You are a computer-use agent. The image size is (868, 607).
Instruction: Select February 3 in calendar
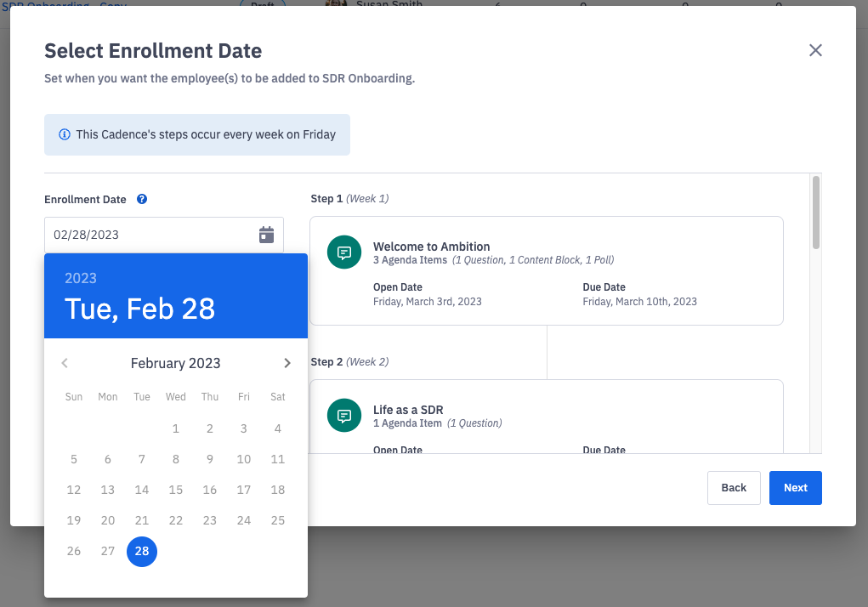[x=244, y=428]
